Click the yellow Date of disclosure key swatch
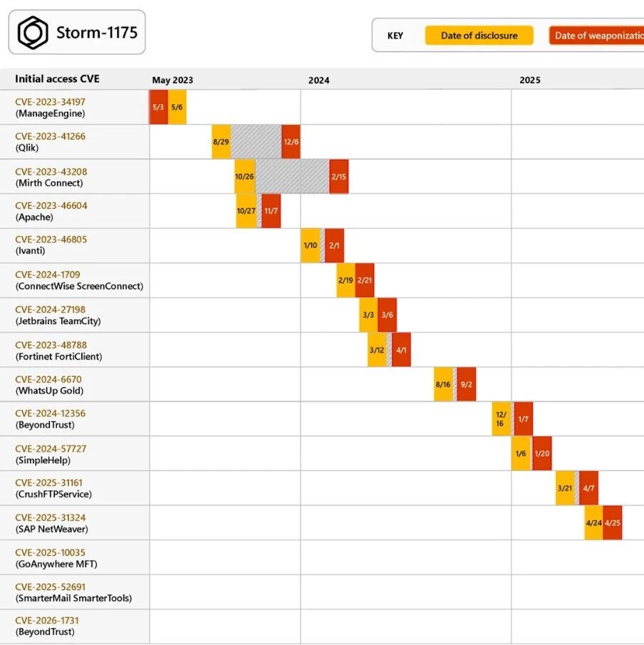Viewport: 644px width, 645px height. pos(479,36)
